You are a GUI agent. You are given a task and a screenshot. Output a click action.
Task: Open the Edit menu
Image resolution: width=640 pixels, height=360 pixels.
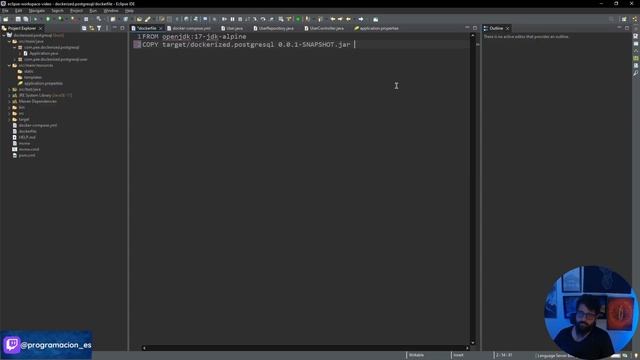[19, 11]
